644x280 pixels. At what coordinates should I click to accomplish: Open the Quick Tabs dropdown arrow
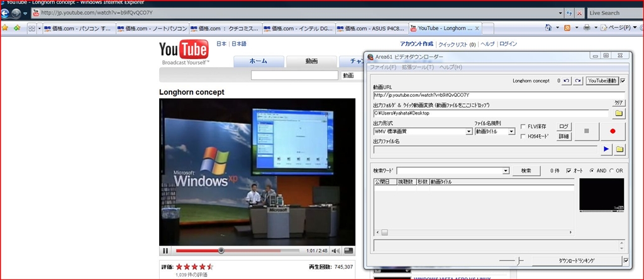(40, 28)
